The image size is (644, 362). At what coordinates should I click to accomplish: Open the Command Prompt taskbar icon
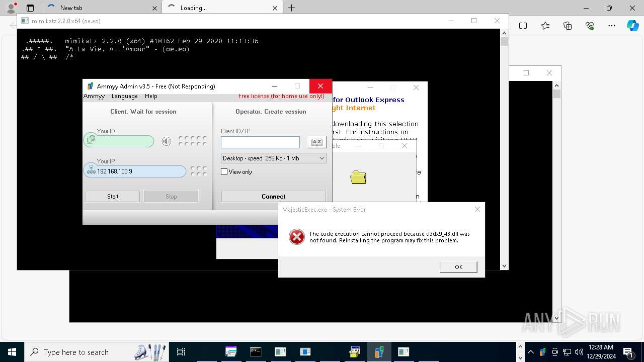256,352
